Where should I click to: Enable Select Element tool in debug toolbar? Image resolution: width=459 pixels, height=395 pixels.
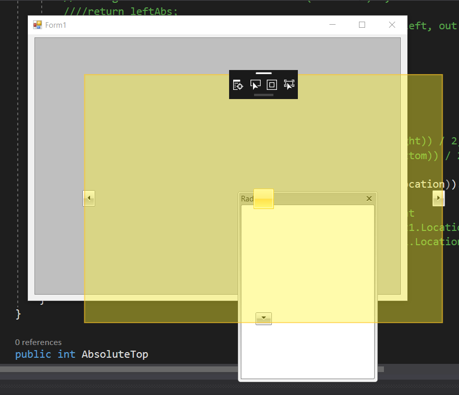(255, 85)
